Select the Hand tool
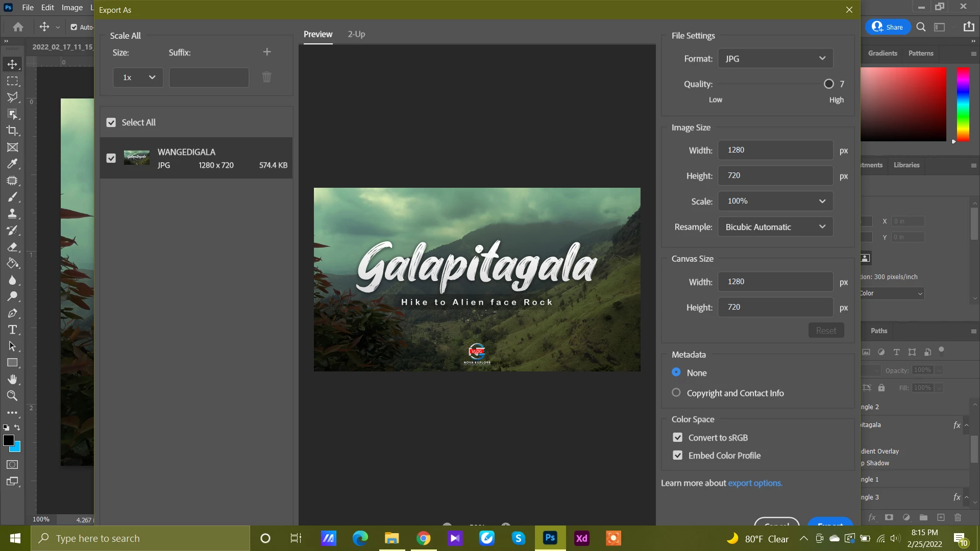 (12, 379)
